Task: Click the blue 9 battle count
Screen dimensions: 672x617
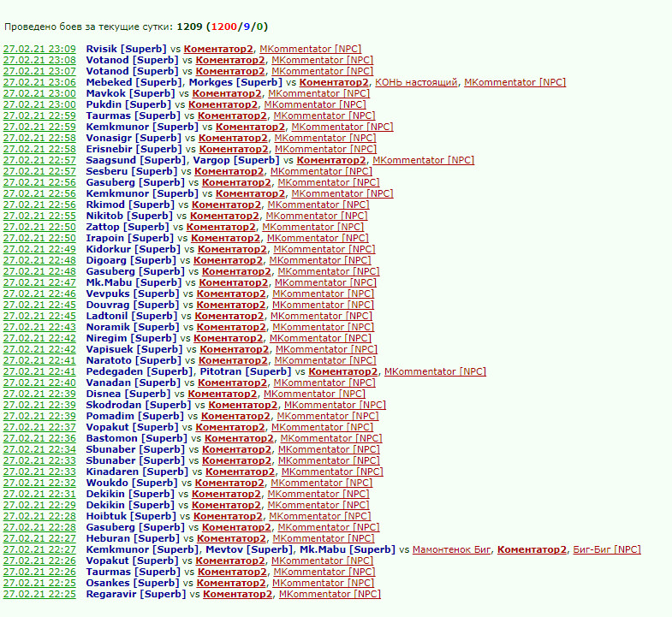Action: pos(247,27)
